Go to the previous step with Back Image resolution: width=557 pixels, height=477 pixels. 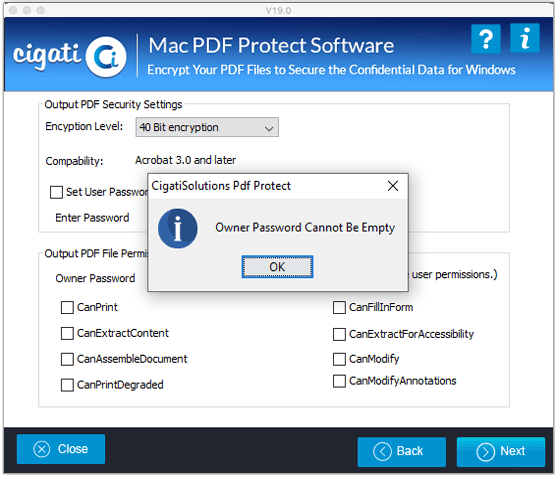tap(402, 452)
